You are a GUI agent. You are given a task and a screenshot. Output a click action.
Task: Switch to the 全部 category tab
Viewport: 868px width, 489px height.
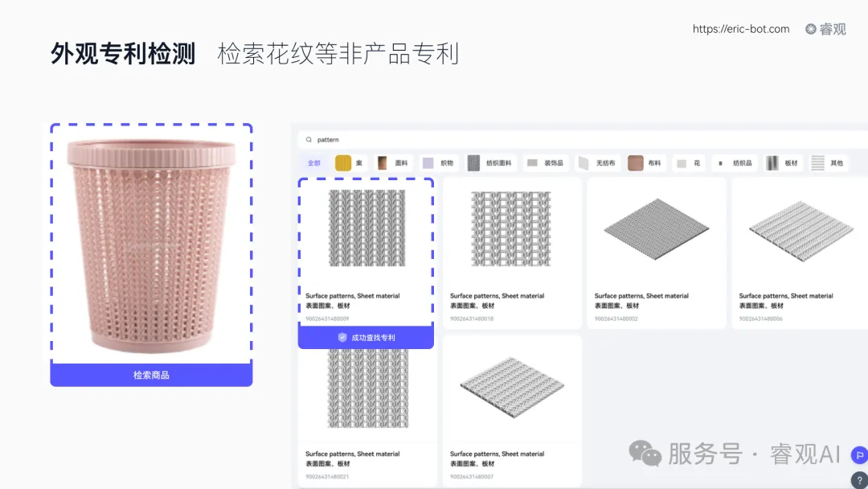click(x=313, y=162)
